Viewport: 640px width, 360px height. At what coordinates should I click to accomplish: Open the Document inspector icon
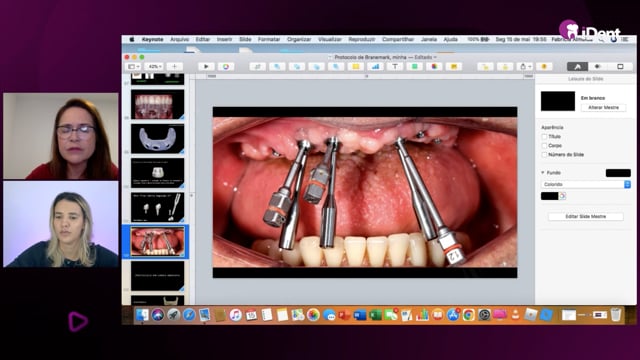620,67
